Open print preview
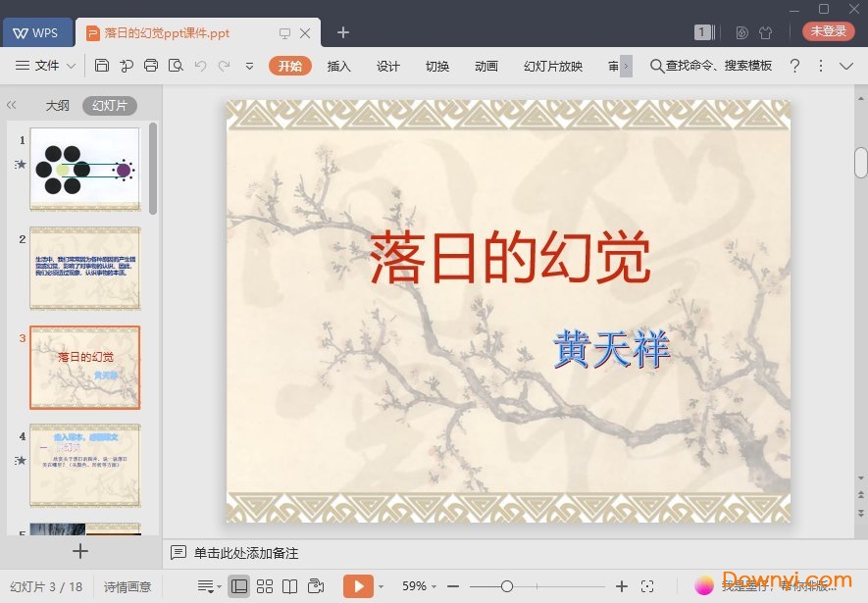Viewport: 868px width, 603px height. [x=176, y=66]
